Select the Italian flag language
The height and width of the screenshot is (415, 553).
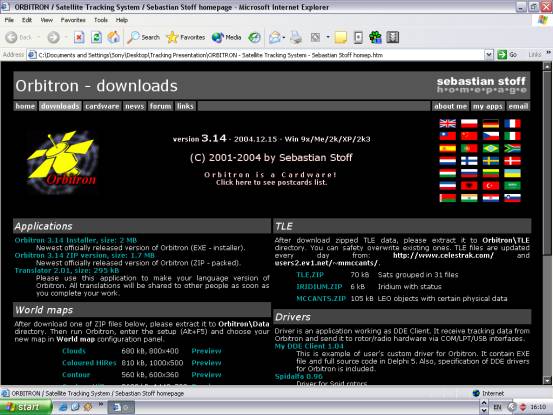(512, 136)
